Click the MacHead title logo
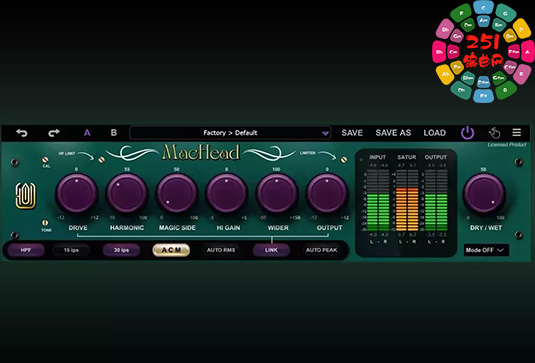Screen dimensions: 535x363 pos(201,153)
